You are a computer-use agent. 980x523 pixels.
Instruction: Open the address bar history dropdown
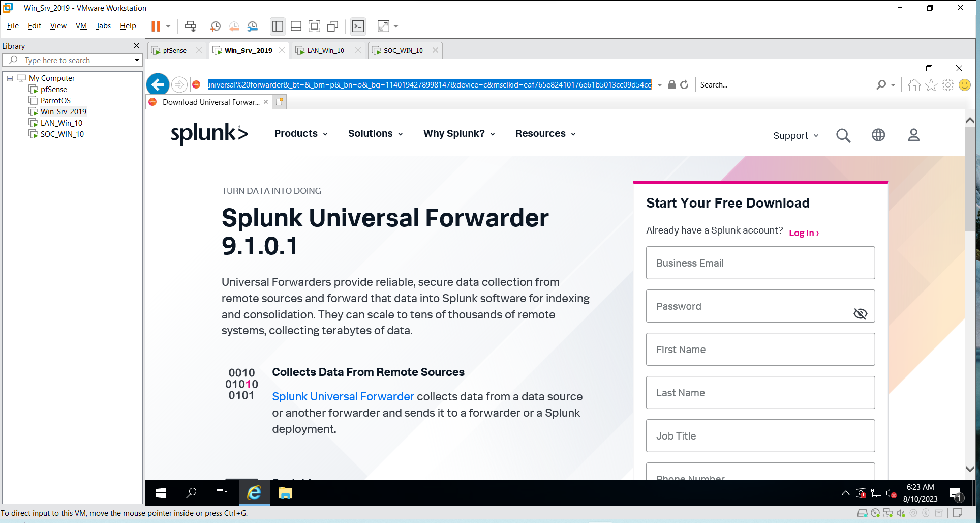tap(659, 85)
